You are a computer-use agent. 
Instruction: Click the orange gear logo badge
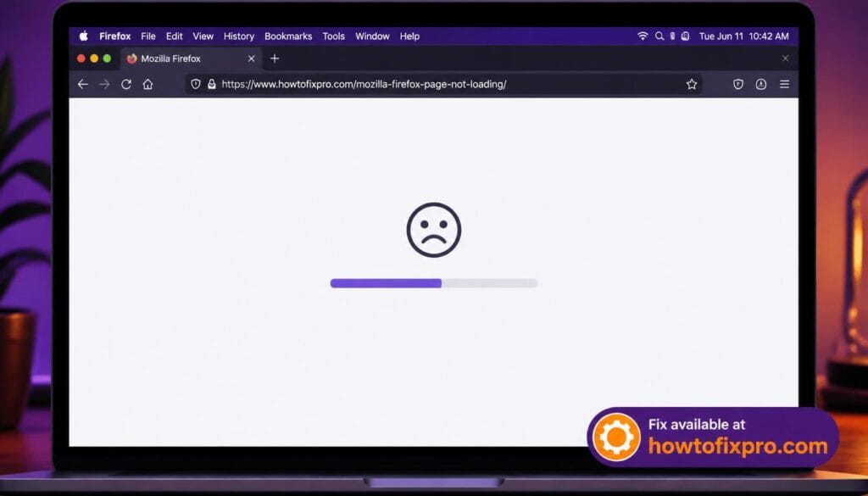coord(616,437)
